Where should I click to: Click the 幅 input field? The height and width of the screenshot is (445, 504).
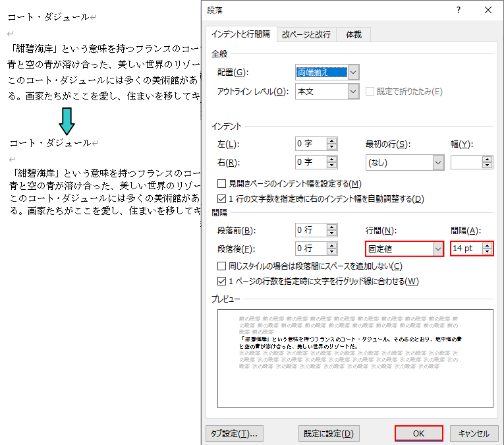click(466, 162)
